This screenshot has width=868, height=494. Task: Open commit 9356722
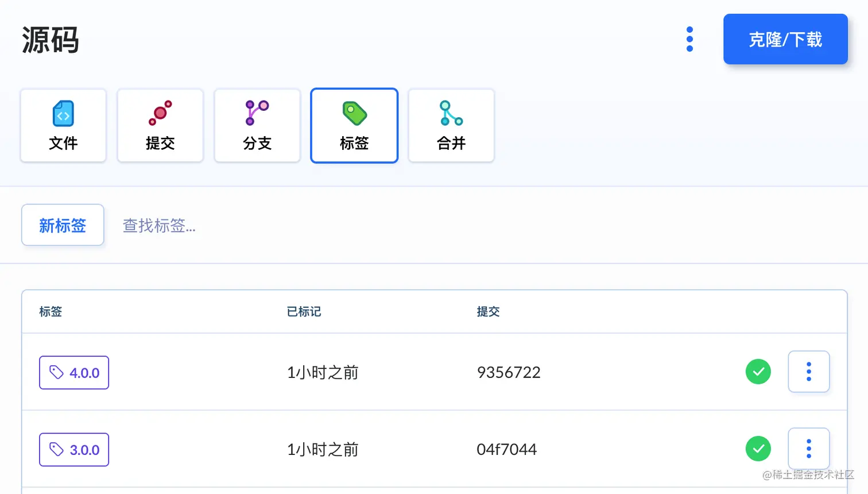point(509,372)
